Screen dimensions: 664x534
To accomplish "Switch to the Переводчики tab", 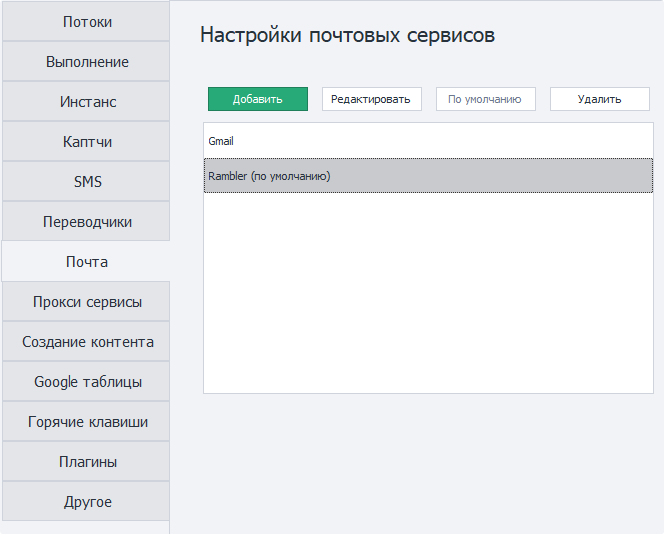I will coord(87,222).
